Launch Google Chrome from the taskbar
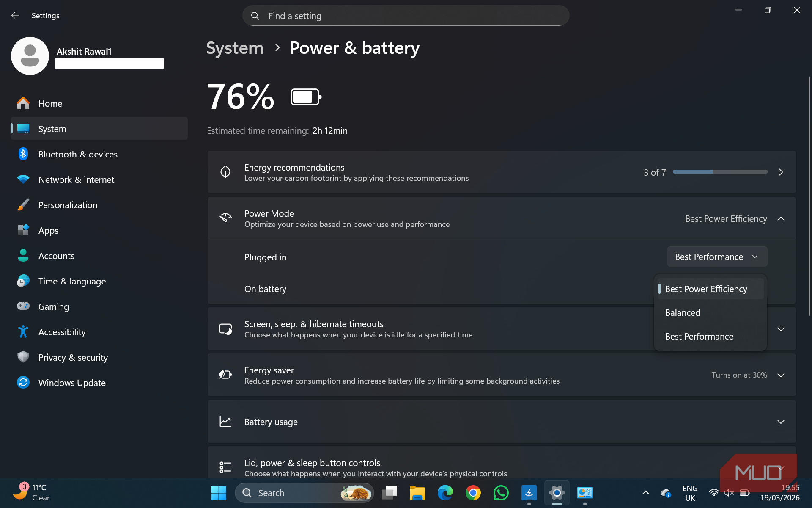The height and width of the screenshot is (508, 812). 473,493
